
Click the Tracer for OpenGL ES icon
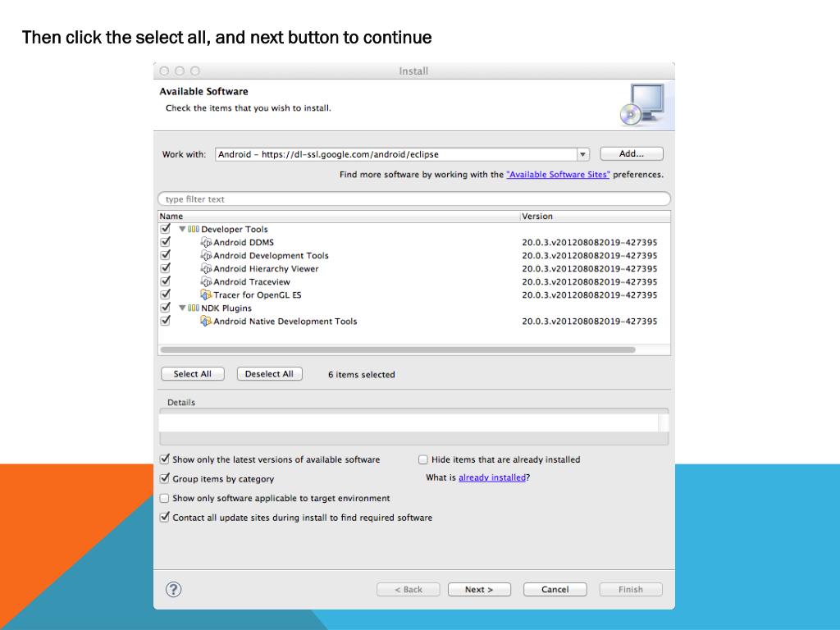[x=206, y=294]
